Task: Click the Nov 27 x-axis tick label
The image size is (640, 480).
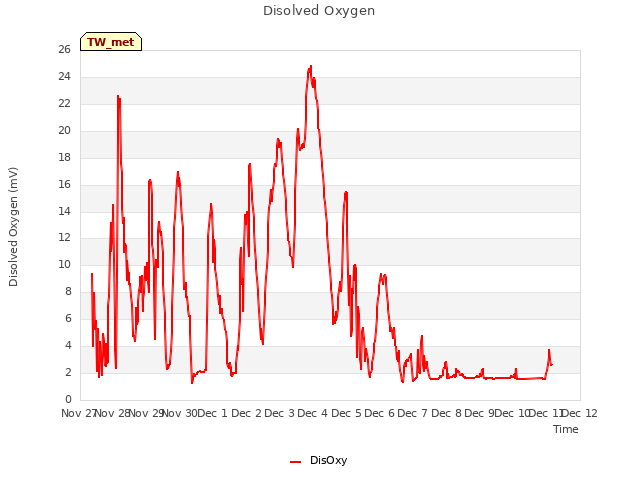Action: [x=79, y=413]
